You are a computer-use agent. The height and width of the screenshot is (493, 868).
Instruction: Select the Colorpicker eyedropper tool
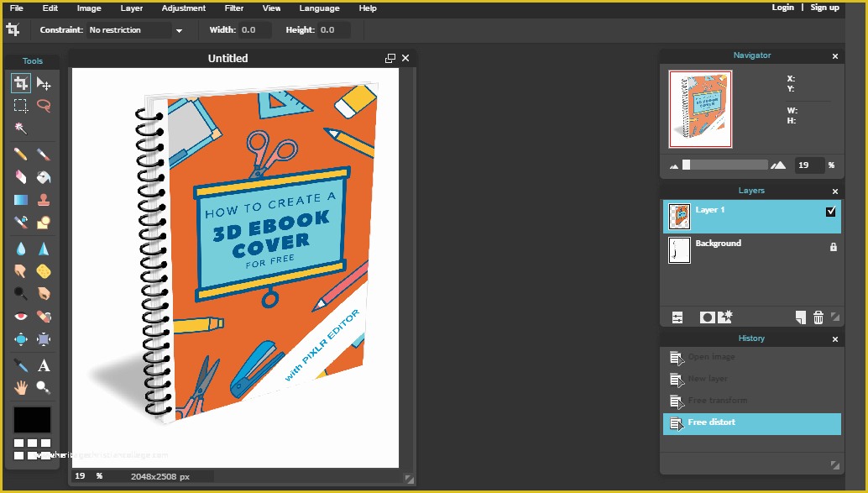pyautogui.click(x=20, y=365)
